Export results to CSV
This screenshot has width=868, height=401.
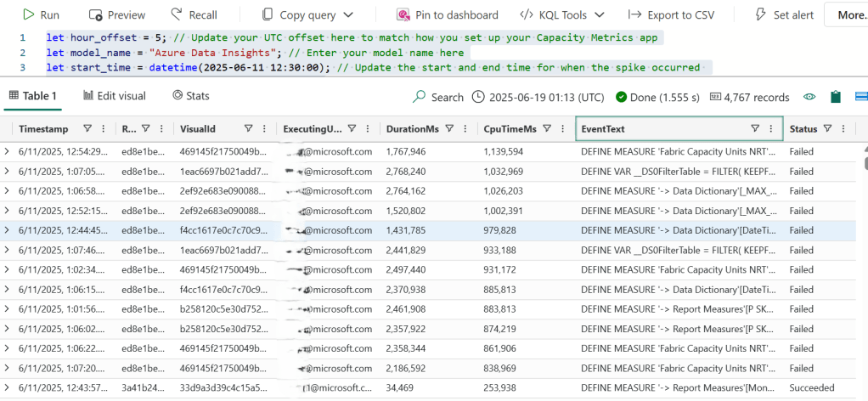point(669,14)
